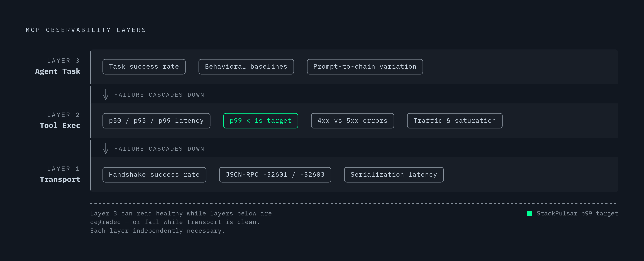644x261 pixels.
Task: Click the green StackPulsar legend square
Action: 530,213
